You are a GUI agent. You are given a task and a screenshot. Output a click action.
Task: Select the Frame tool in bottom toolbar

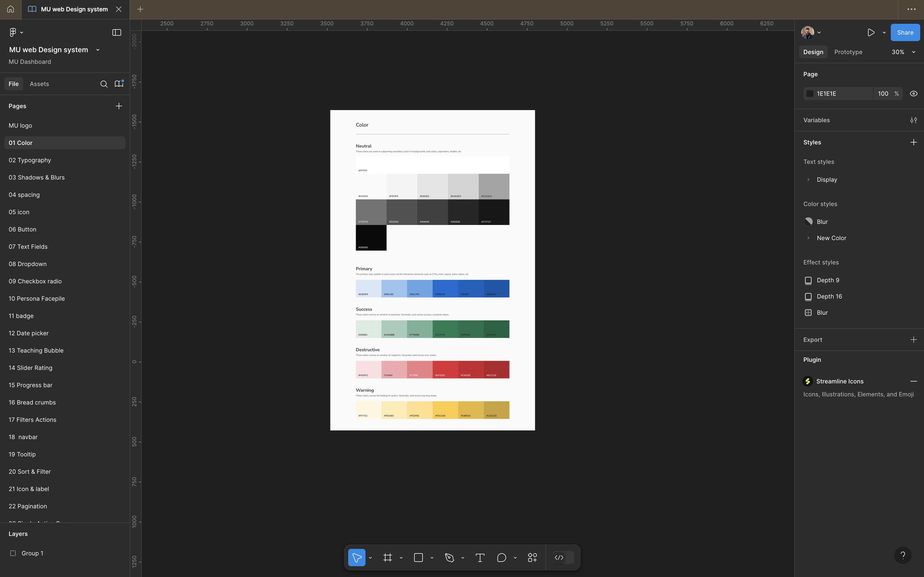[387, 558]
